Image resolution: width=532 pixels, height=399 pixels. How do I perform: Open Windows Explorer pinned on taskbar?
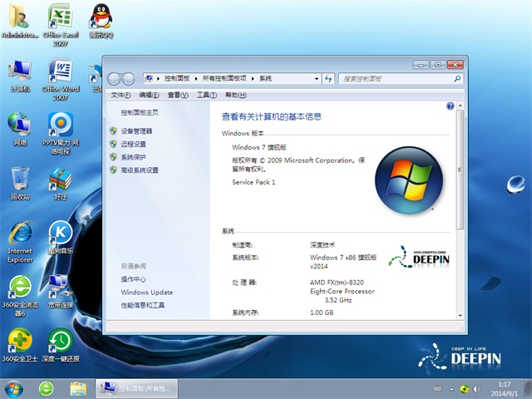point(78,389)
